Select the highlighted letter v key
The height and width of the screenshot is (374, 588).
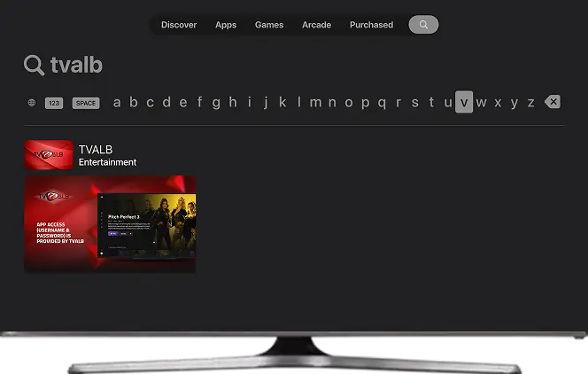pos(464,102)
